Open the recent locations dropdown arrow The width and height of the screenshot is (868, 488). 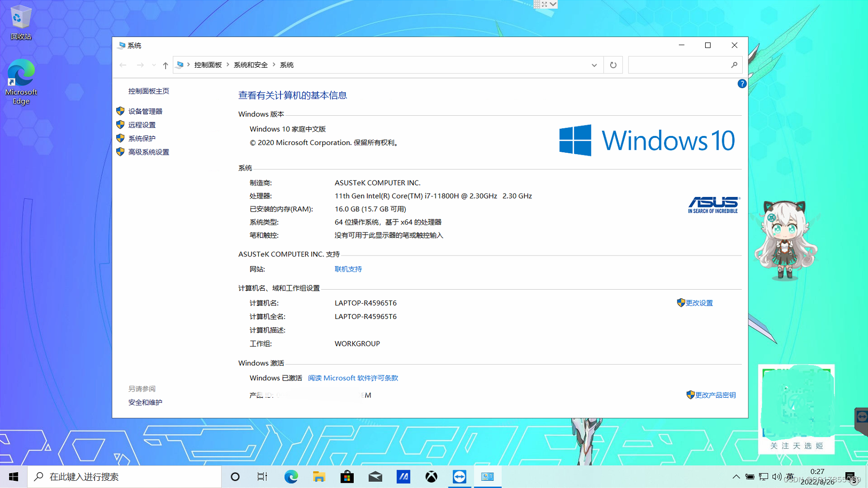(154, 65)
